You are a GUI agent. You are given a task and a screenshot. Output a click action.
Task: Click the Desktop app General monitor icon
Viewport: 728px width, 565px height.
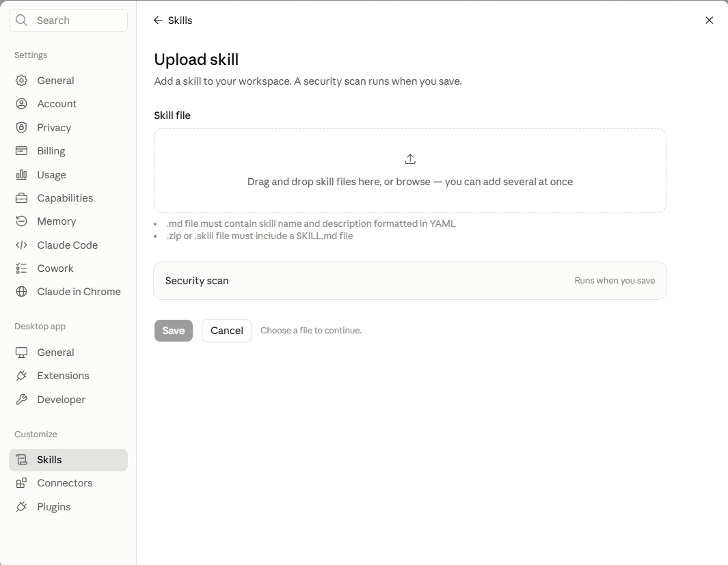coord(21,353)
